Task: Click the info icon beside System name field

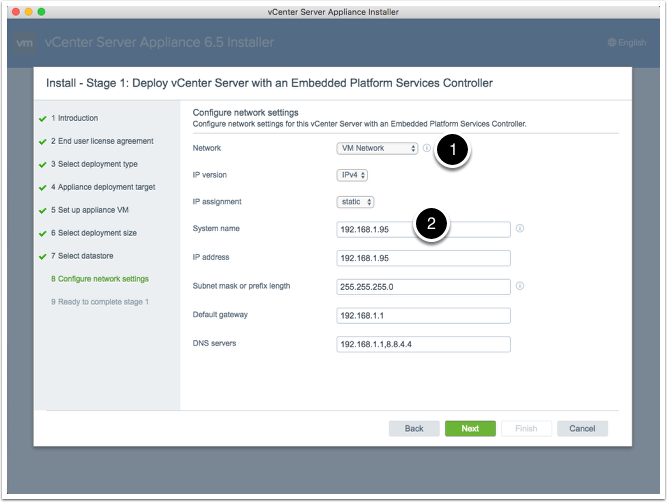Action: (x=520, y=228)
